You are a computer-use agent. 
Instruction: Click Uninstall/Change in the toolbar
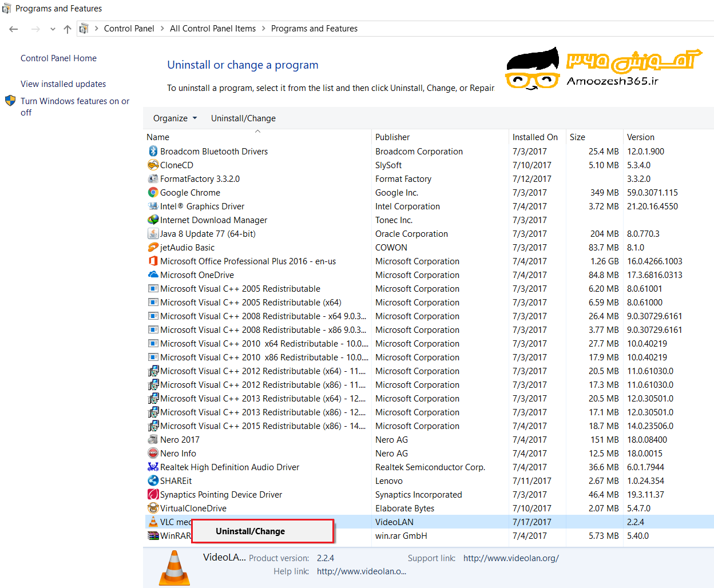[x=243, y=118]
